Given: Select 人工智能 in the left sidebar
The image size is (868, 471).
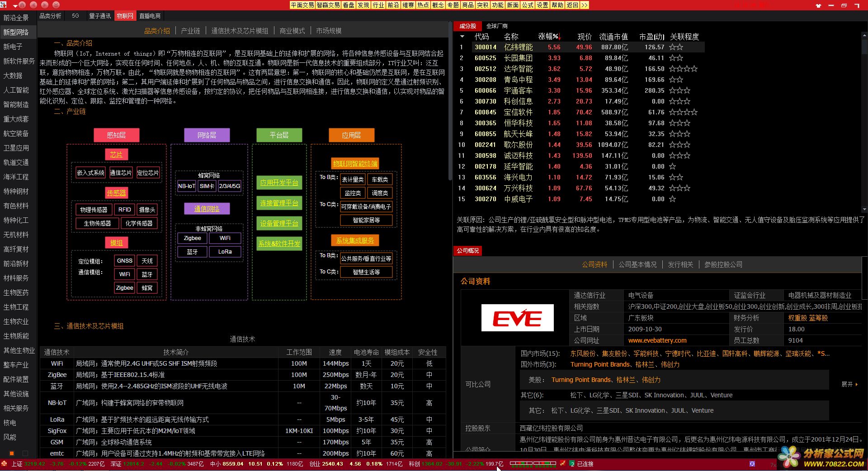Looking at the screenshot, I should click(x=16, y=90).
